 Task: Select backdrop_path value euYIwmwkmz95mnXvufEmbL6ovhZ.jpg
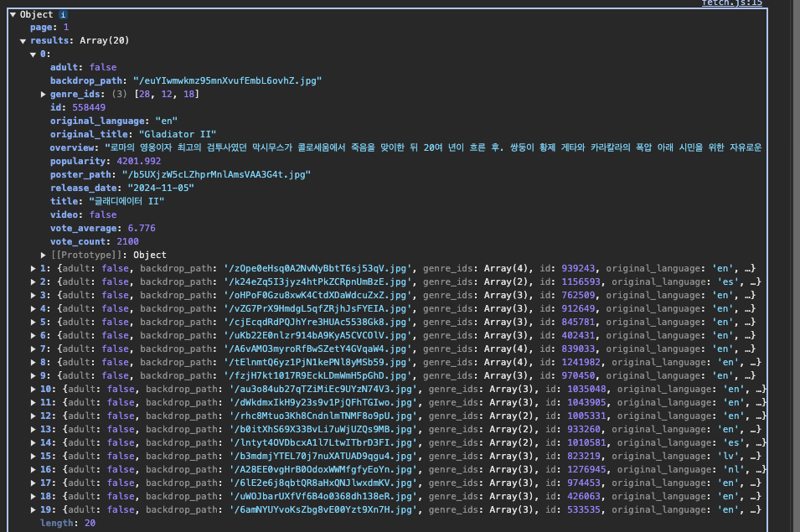tap(227, 80)
